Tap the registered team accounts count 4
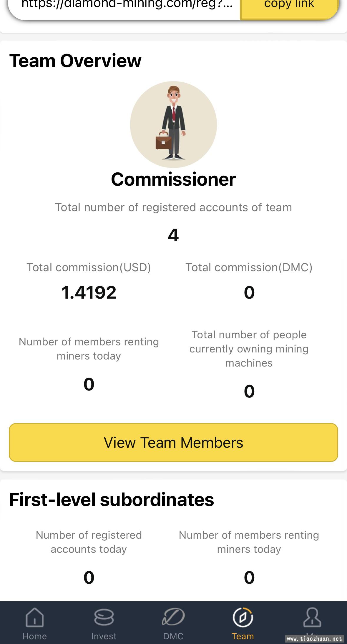The image size is (347, 644). pos(173,235)
